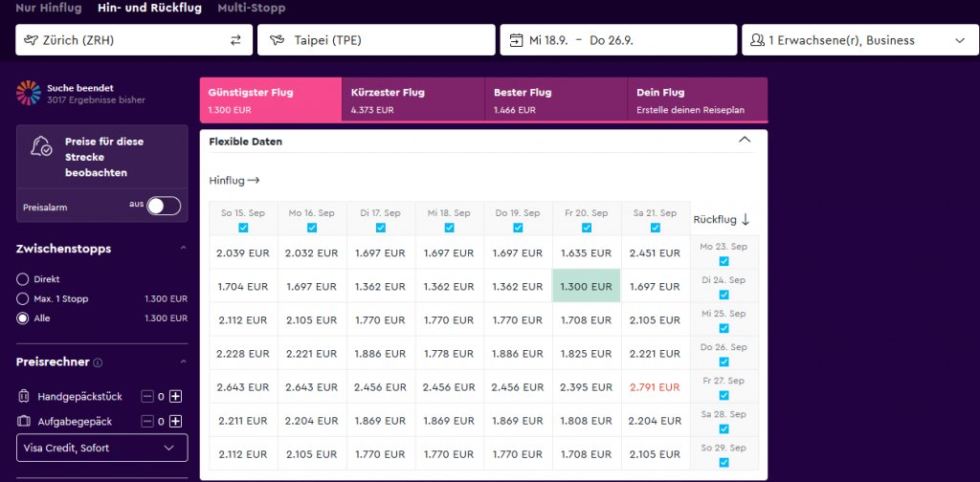This screenshot has height=482, width=980.
Task: Click the departing plane icon in Zürich field
Action: tap(31, 40)
